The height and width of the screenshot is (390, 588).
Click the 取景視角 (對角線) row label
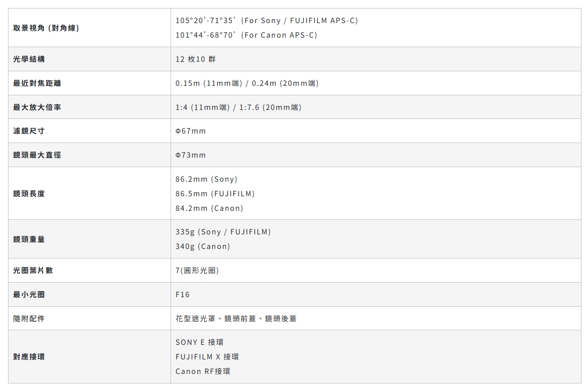tap(46, 28)
